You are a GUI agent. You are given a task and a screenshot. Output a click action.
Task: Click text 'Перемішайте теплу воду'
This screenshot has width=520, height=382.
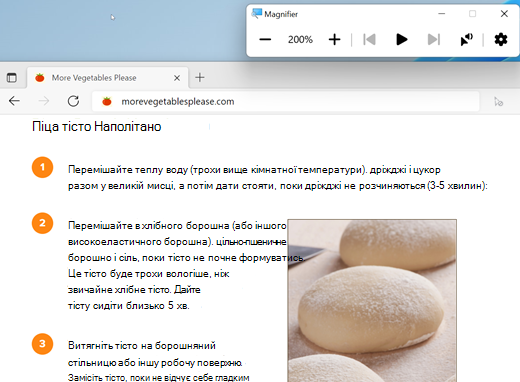tap(128, 170)
